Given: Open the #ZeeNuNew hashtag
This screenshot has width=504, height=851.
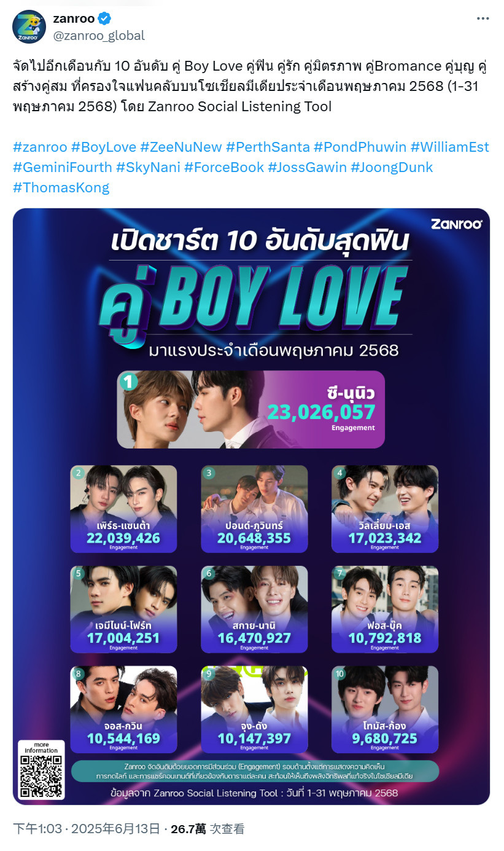Looking at the screenshot, I should pyautogui.click(x=180, y=147).
